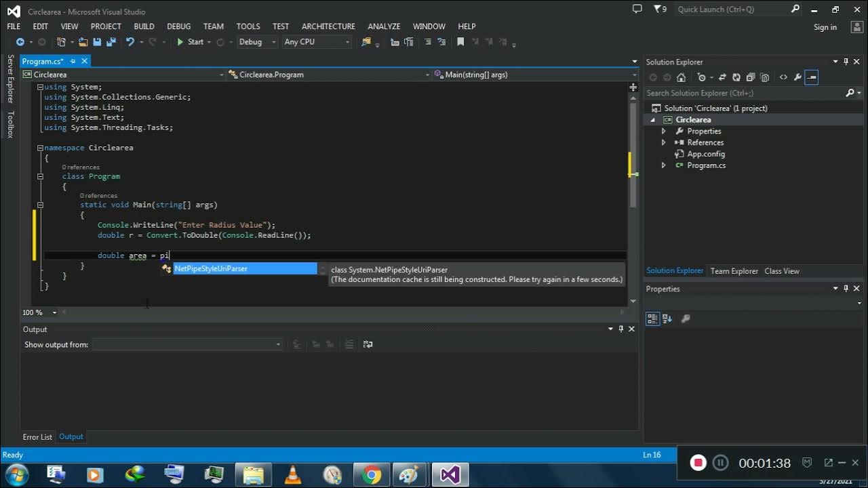Open the feedback speech bubble icon
Image resolution: width=868 pixels, height=488 pixels.
pos(637,9)
